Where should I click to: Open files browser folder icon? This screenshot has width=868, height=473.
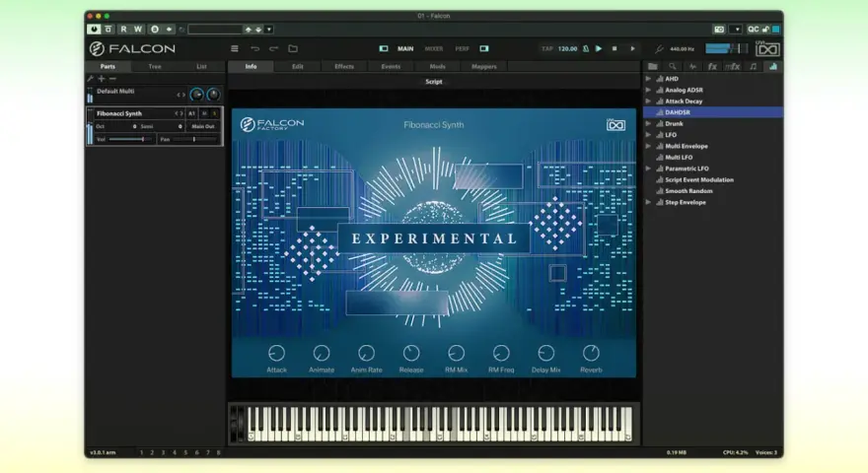(653, 66)
